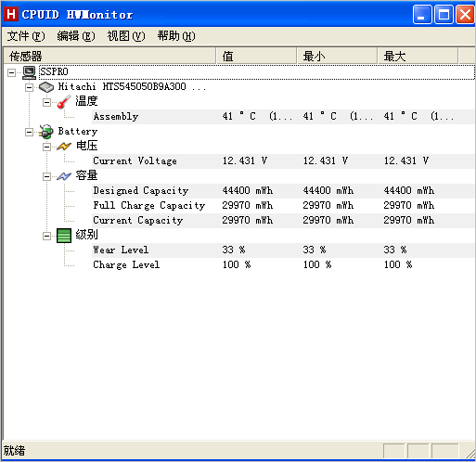Select the Hitachi HTS545050B9A300 row

(132, 87)
